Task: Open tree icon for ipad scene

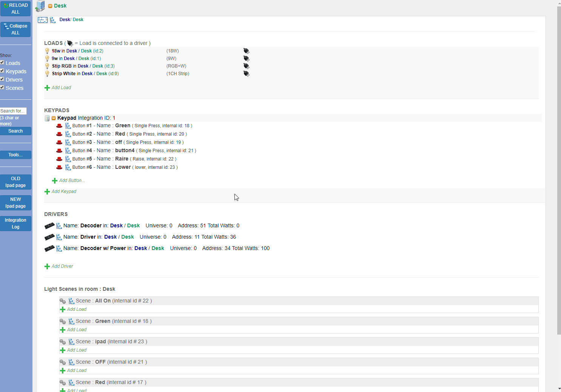Action: (71, 342)
